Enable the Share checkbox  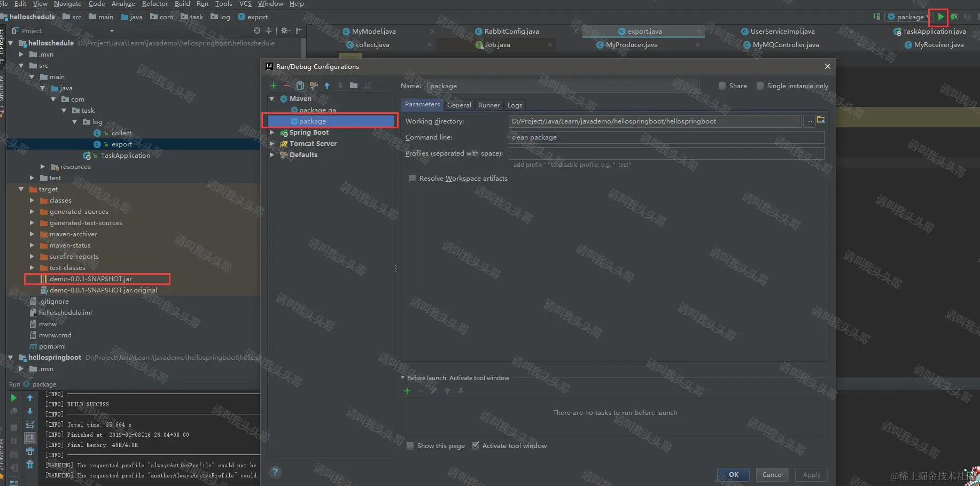(721, 86)
